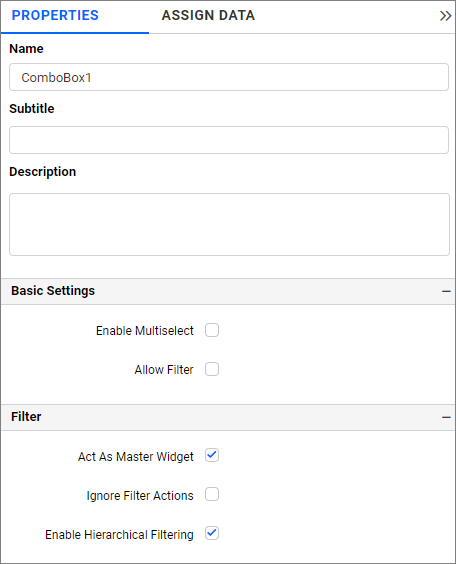Disable Enable Hierarchical Filtering checkbox

[212, 533]
